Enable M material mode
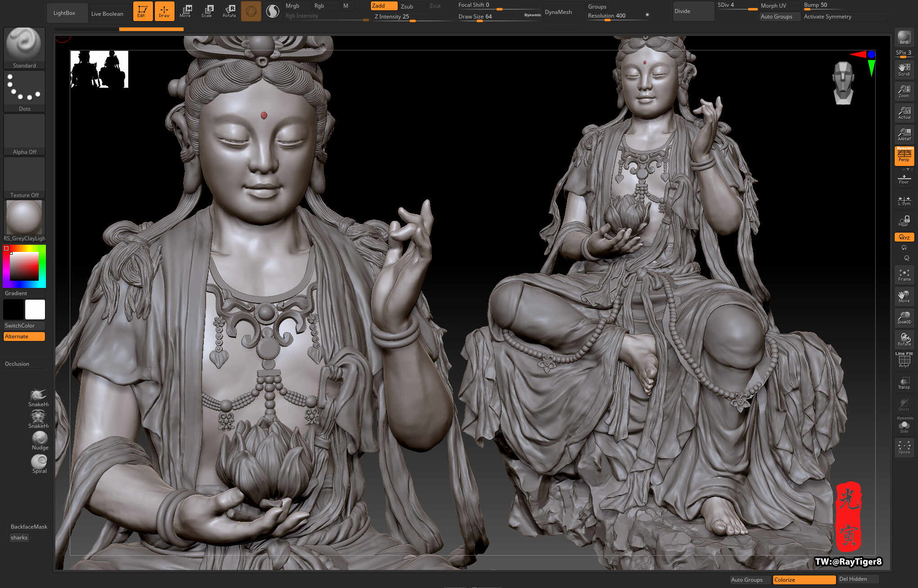The width and height of the screenshot is (918, 588). 348,6
